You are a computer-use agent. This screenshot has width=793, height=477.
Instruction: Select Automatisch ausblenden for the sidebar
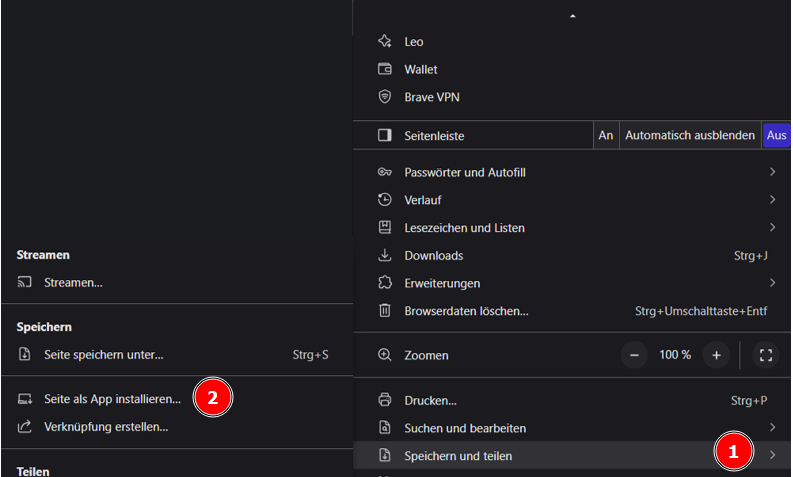pyautogui.click(x=690, y=135)
